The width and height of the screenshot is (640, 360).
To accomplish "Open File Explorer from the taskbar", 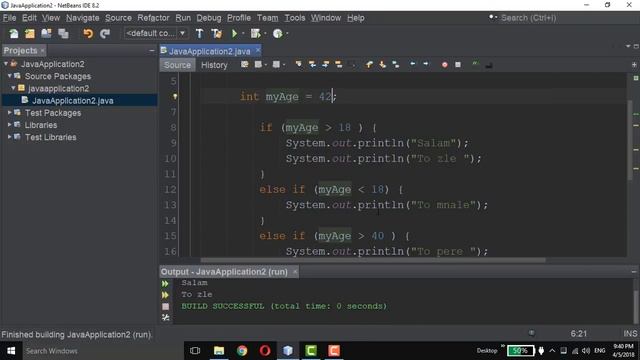I will (x=219, y=351).
